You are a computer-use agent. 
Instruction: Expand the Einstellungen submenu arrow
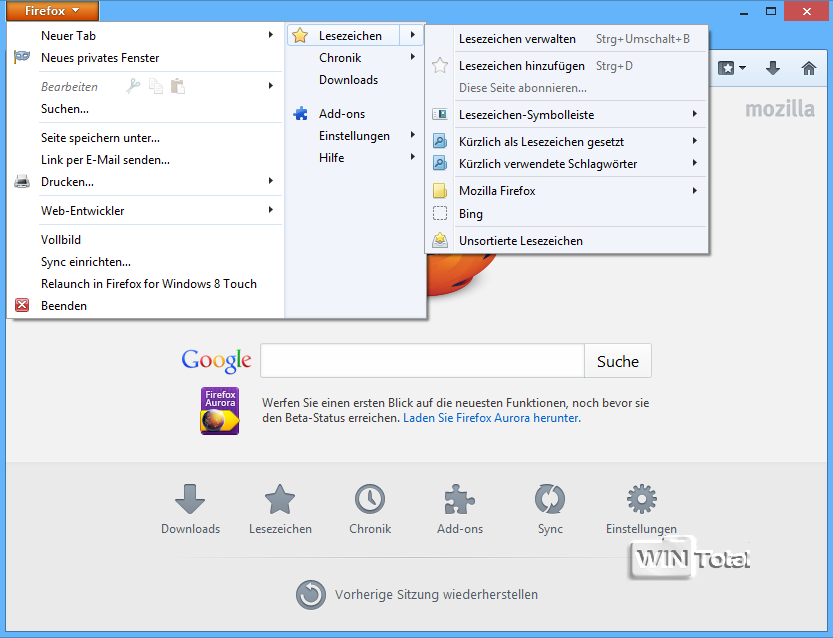pos(413,135)
